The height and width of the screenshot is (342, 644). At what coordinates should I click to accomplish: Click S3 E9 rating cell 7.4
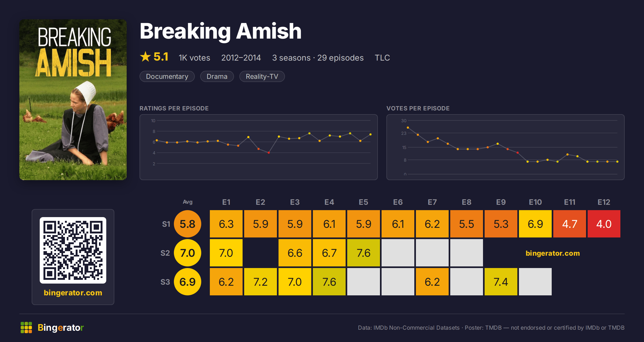501,282
